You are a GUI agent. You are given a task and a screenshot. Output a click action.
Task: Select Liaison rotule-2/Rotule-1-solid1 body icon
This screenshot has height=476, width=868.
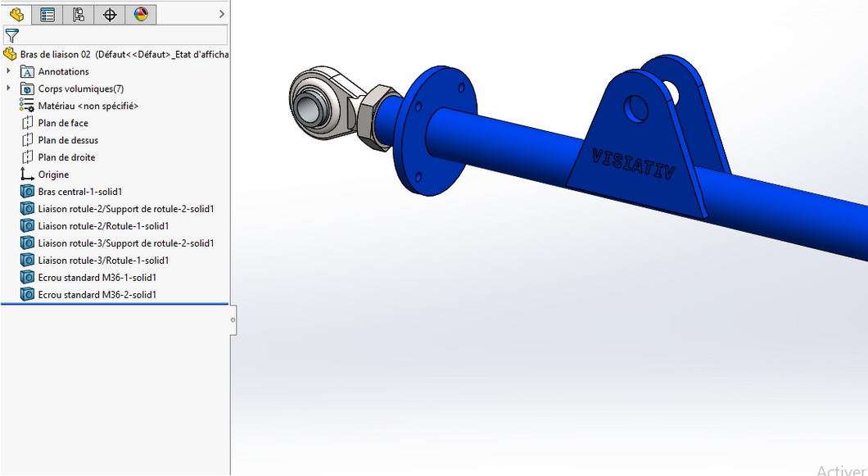[x=27, y=226]
